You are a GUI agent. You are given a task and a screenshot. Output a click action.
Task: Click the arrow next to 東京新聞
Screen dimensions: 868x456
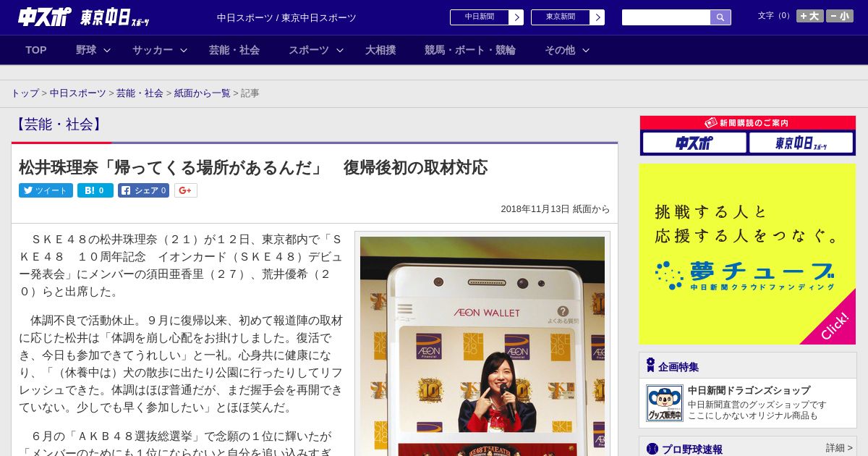(x=597, y=17)
